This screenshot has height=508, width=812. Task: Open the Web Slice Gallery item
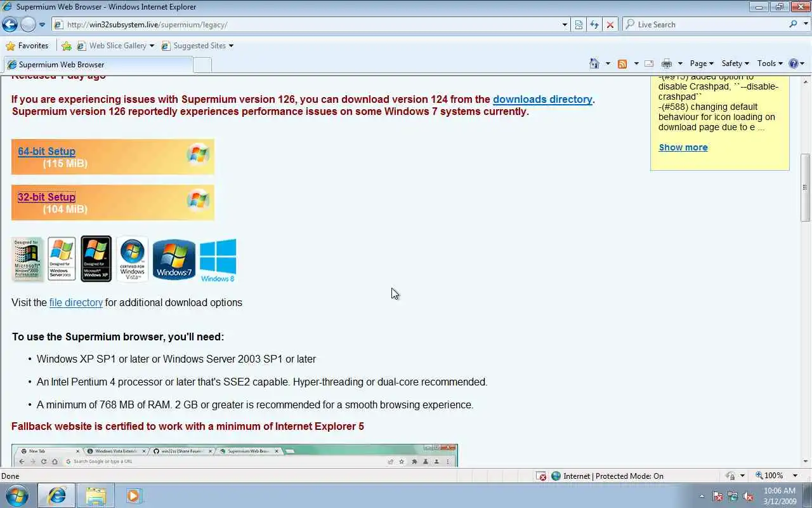[x=115, y=46]
